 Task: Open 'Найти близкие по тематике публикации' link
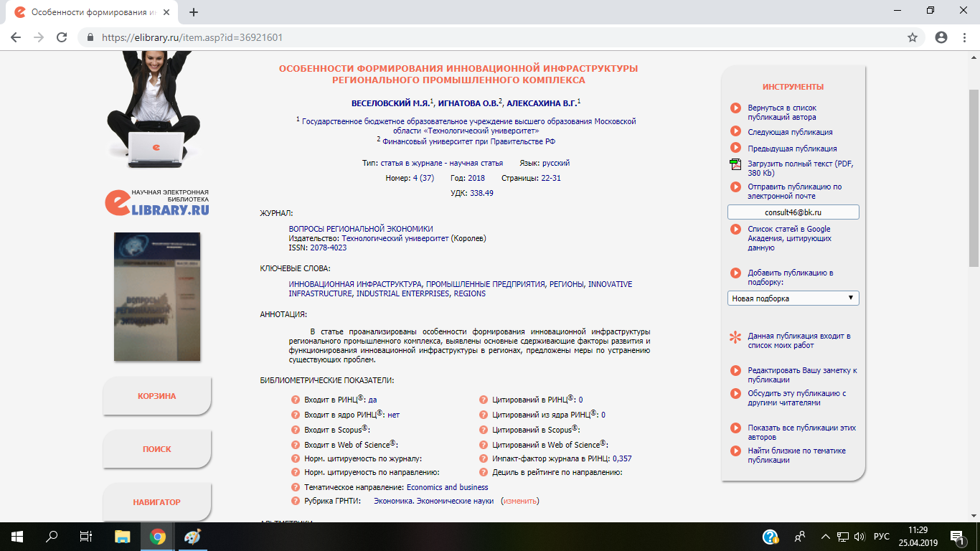tap(796, 456)
